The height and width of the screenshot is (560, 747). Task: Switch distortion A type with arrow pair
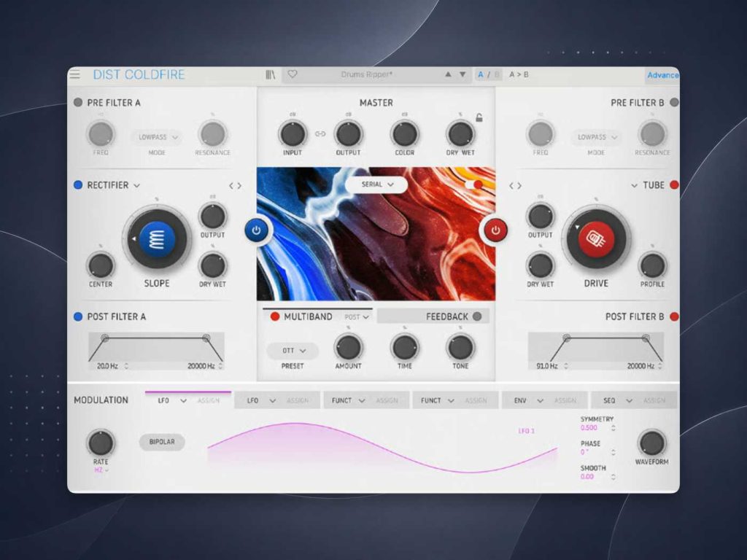(x=235, y=186)
